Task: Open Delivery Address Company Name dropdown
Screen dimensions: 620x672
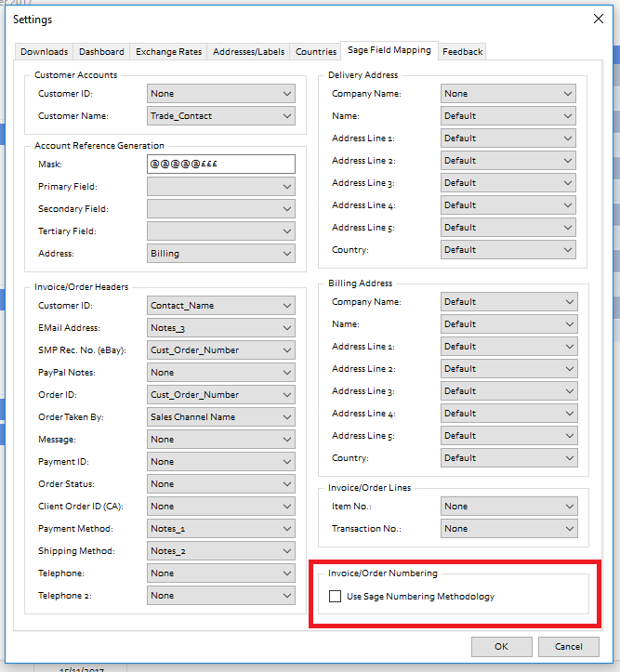Action: (508, 94)
